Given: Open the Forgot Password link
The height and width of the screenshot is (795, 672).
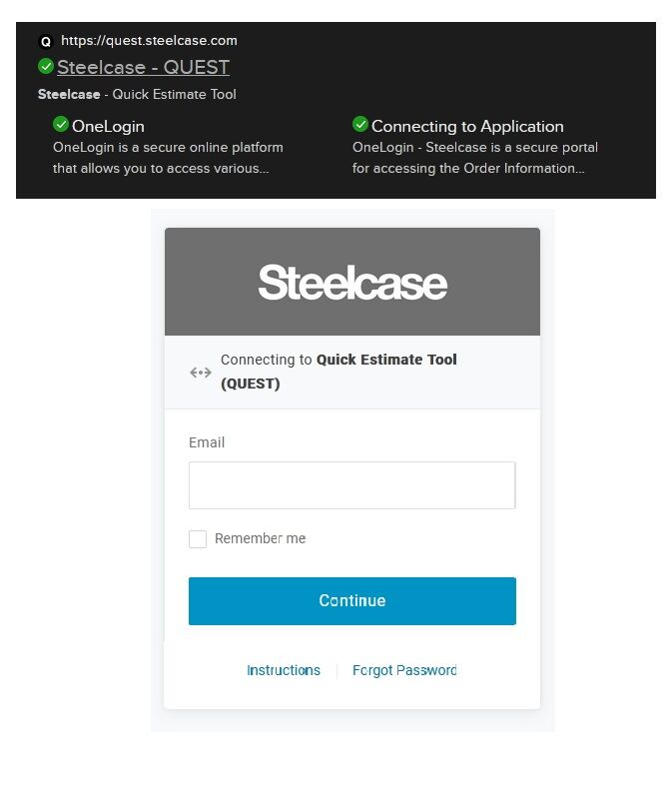Looking at the screenshot, I should pyautogui.click(x=404, y=670).
